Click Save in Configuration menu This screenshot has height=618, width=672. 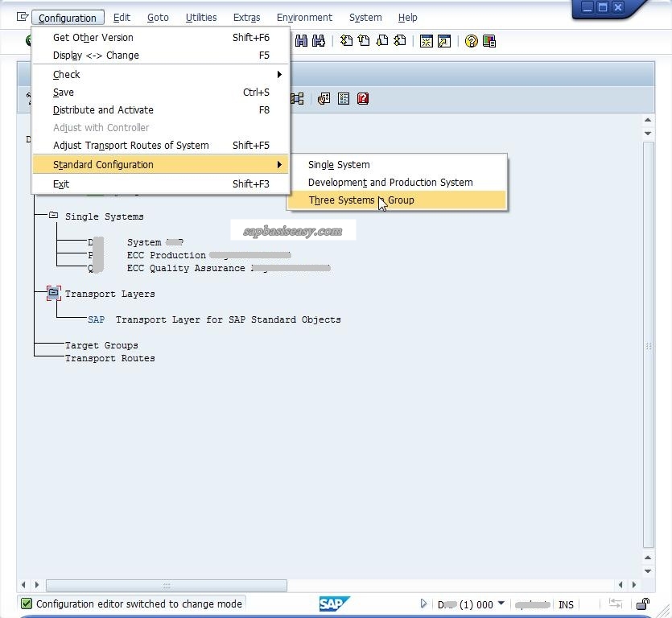(161, 93)
